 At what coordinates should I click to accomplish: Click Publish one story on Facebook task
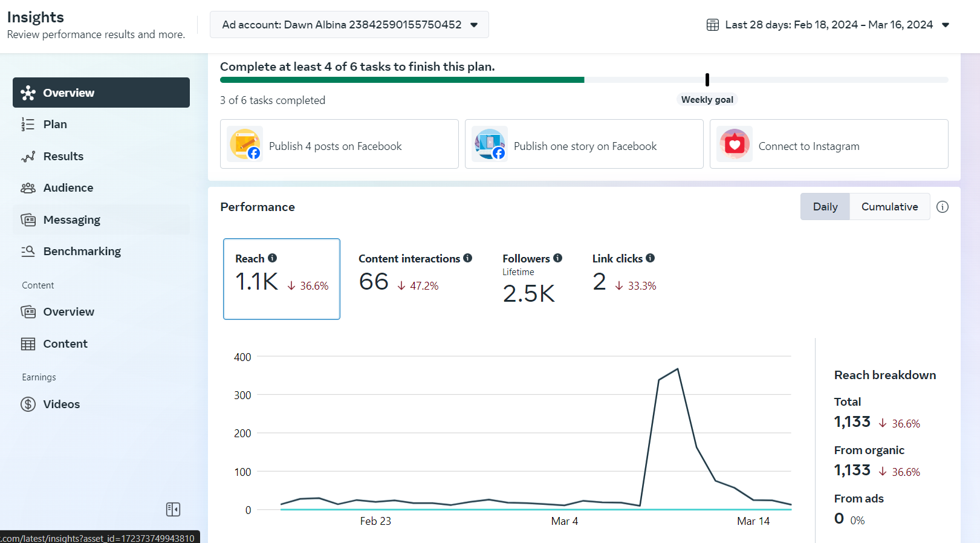pyautogui.click(x=584, y=145)
